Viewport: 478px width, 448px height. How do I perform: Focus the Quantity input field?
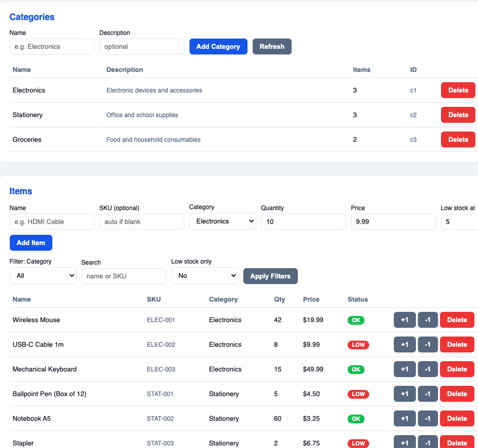[x=303, y=222]
